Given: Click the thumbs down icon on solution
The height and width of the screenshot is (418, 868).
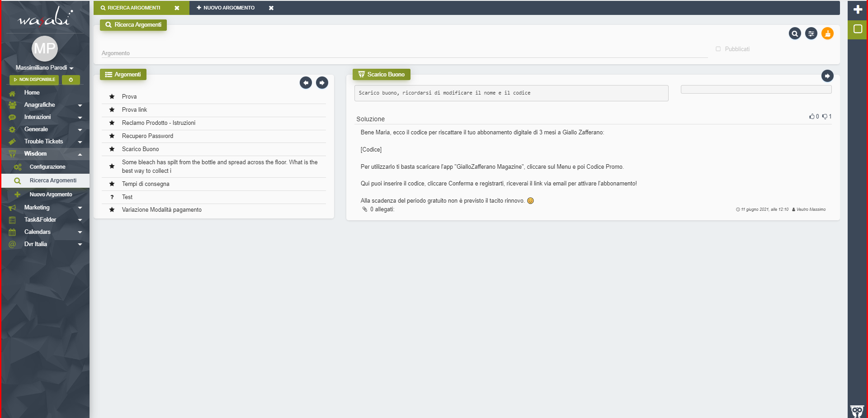Looking at the screenshot, I should click(x=825, y=117).
